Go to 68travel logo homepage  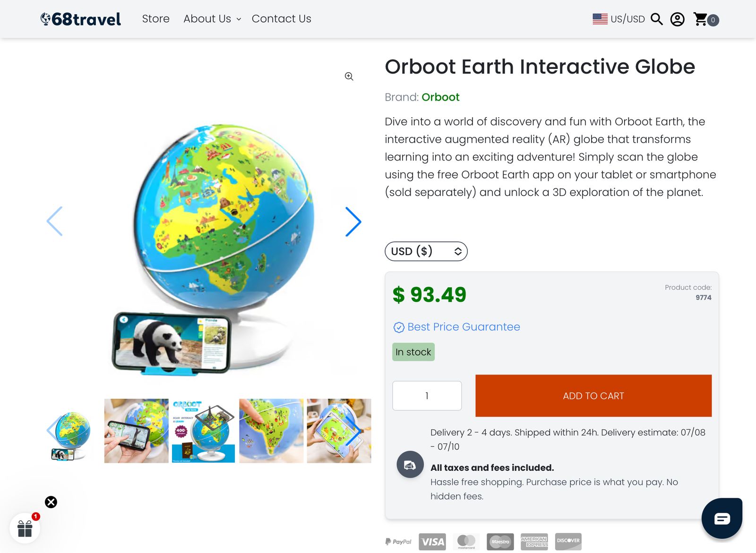(x=81, y=19)
